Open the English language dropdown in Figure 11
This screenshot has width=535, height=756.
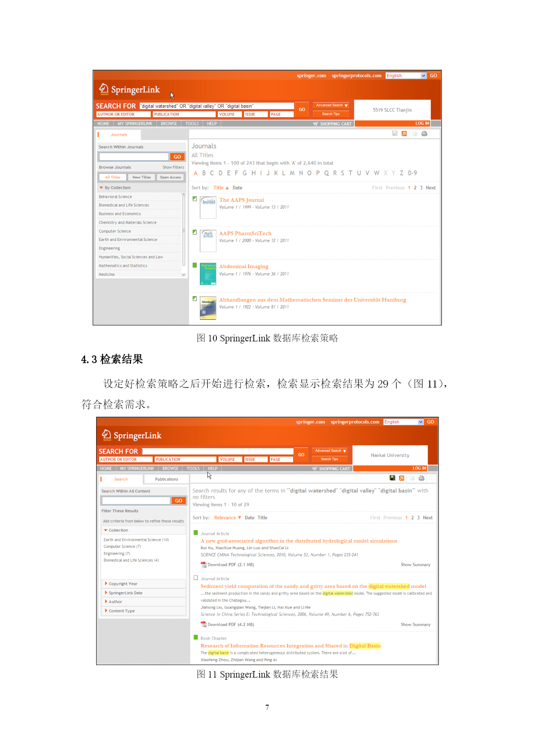coord(404,422)
